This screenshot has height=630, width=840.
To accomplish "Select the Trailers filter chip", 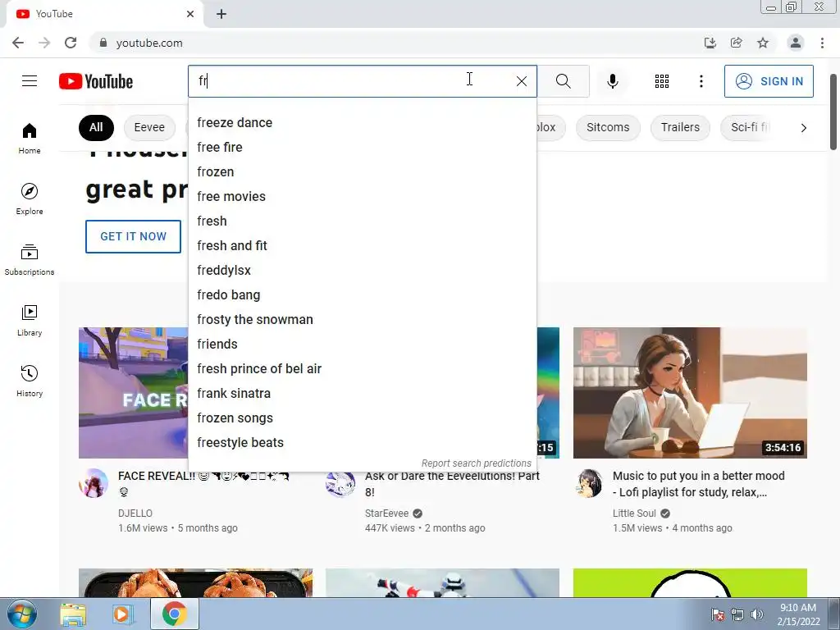I will coord(680,127).
